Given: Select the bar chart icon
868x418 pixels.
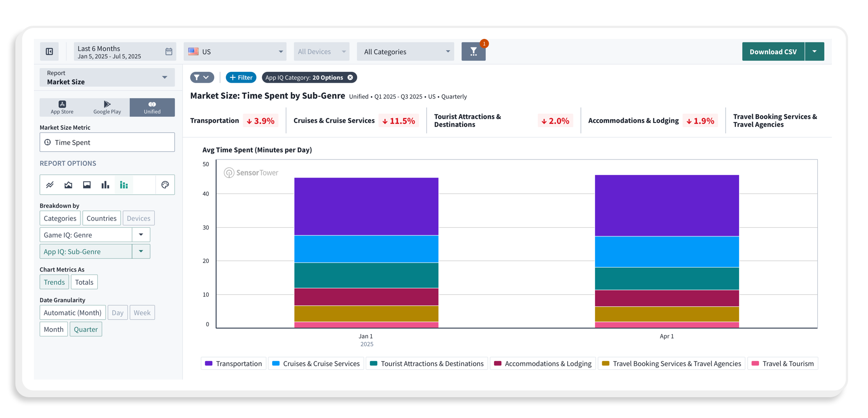Looking at the screenshot, I should point(105,185).
